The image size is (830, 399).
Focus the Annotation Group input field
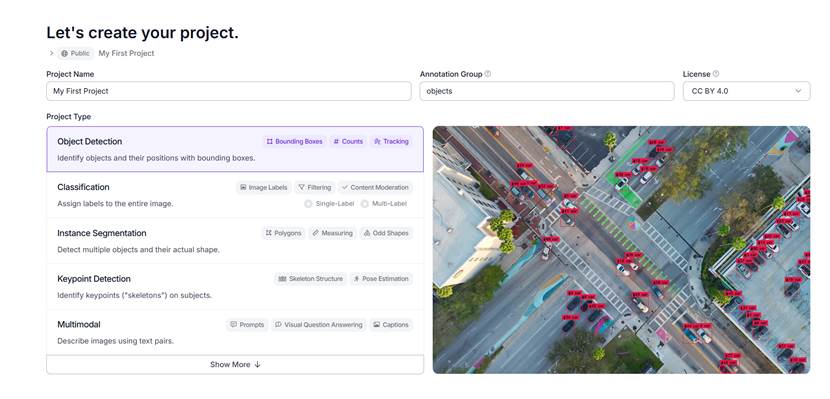[547, 91]
